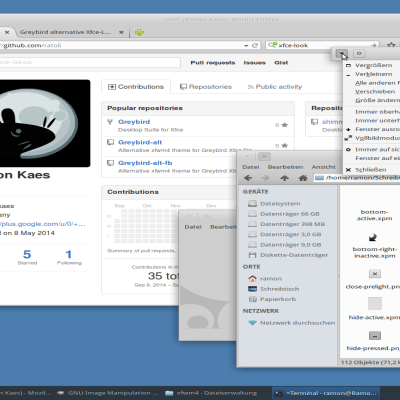
Task: Click the star icon on Greybird-alt row
Action: pyautogui.click(x=284, y=146)
